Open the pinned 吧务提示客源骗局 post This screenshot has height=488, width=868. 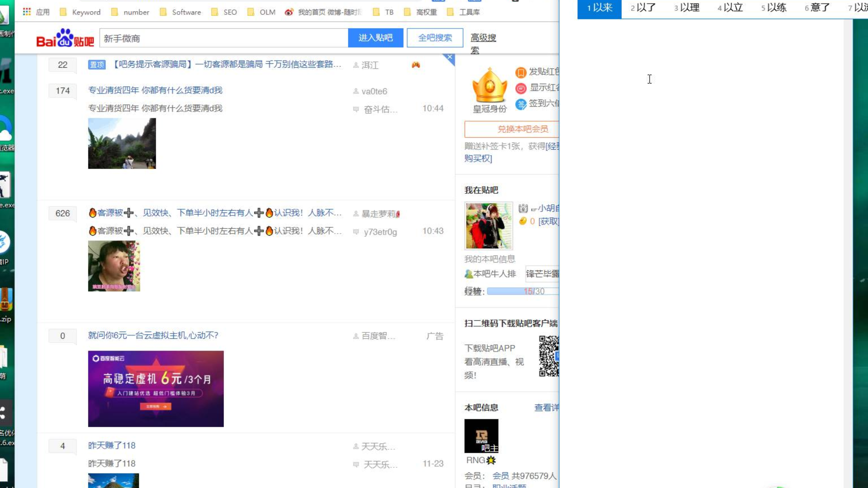(x=226, y=64)
